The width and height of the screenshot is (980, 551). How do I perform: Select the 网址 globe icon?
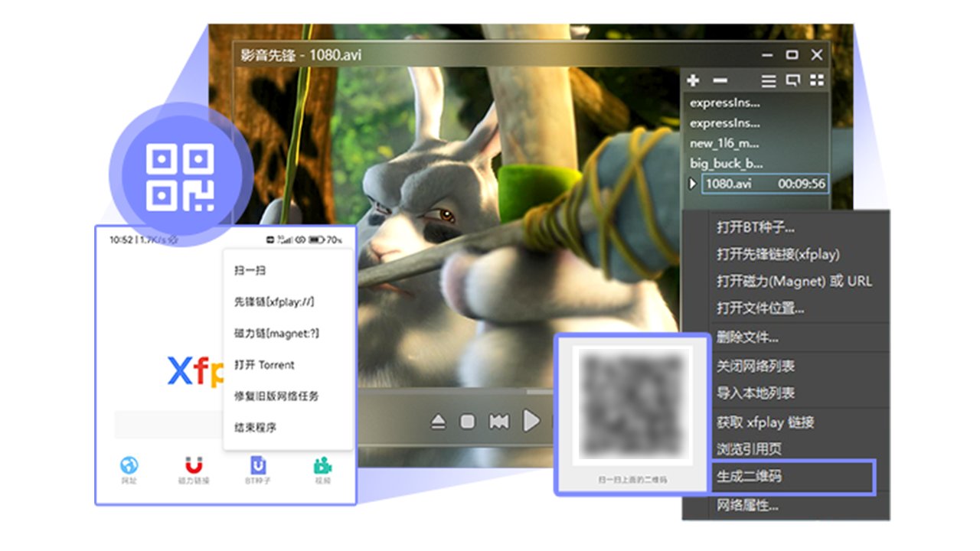tap(129, 467)
